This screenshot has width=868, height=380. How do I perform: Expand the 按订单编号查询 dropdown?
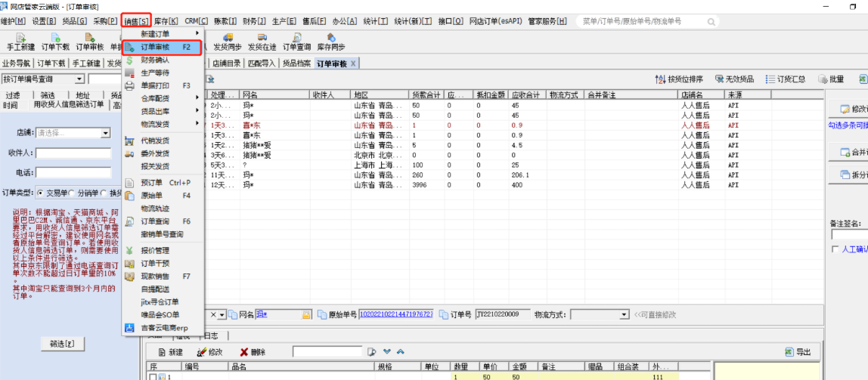click(79, 79)
